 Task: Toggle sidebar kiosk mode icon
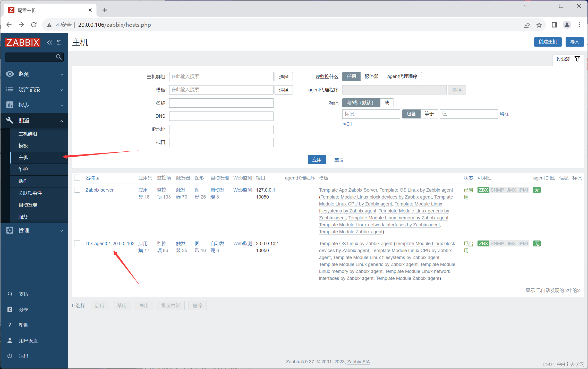[x=59, y=42]
